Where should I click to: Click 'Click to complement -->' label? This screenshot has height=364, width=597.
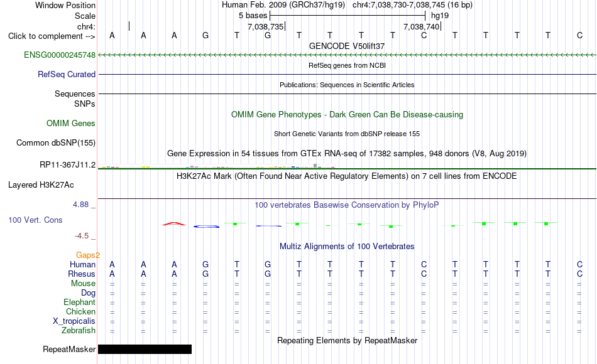52,36
